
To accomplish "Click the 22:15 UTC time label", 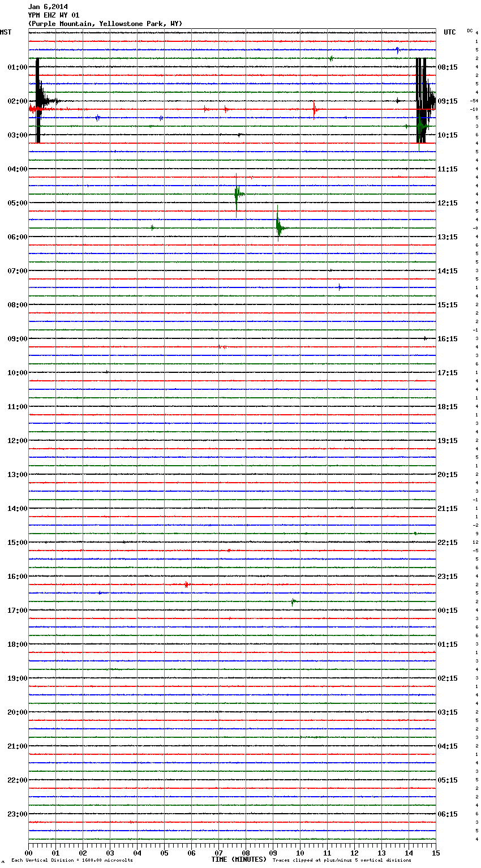I will click(x=448, y=543).
